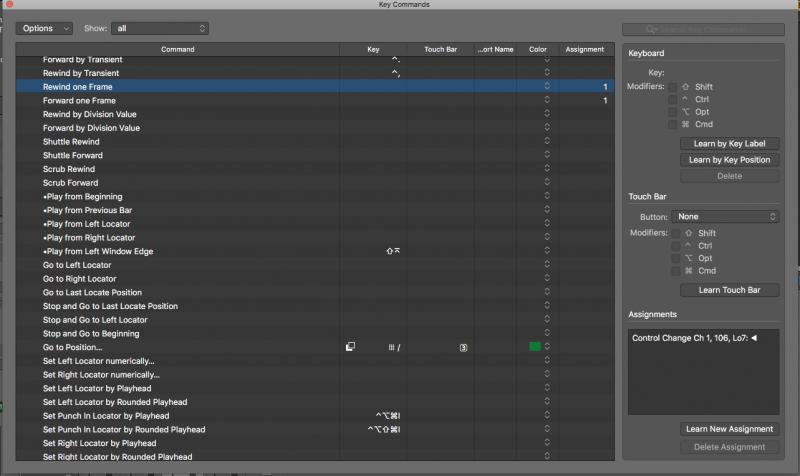Open color stepper for Go to Left Locator row
The width and height of the screenshot is (800, 476).
tap(547, 264)
